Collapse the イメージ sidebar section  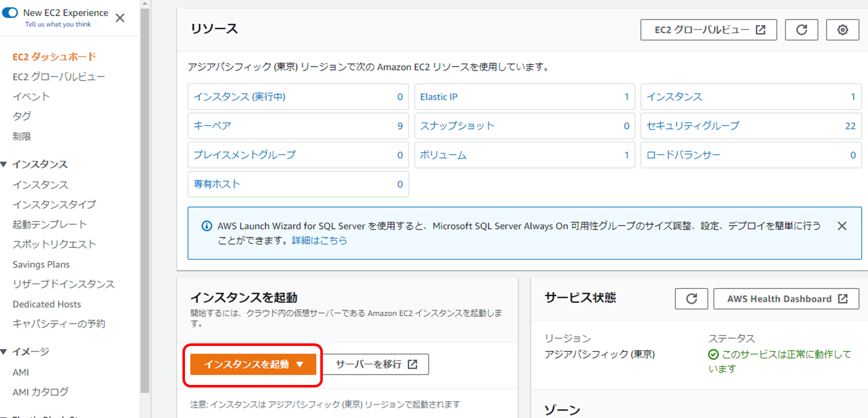[x=4, y=351]
